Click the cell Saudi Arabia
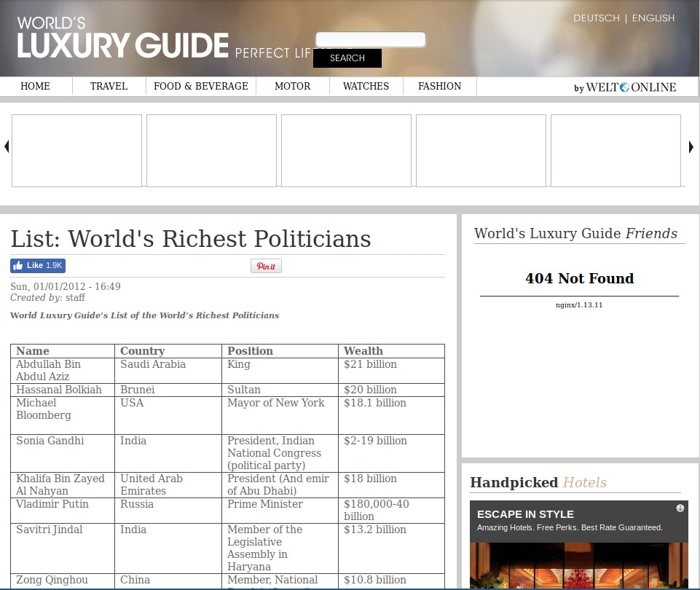700x590 pixels. click(x=168, y=371)
